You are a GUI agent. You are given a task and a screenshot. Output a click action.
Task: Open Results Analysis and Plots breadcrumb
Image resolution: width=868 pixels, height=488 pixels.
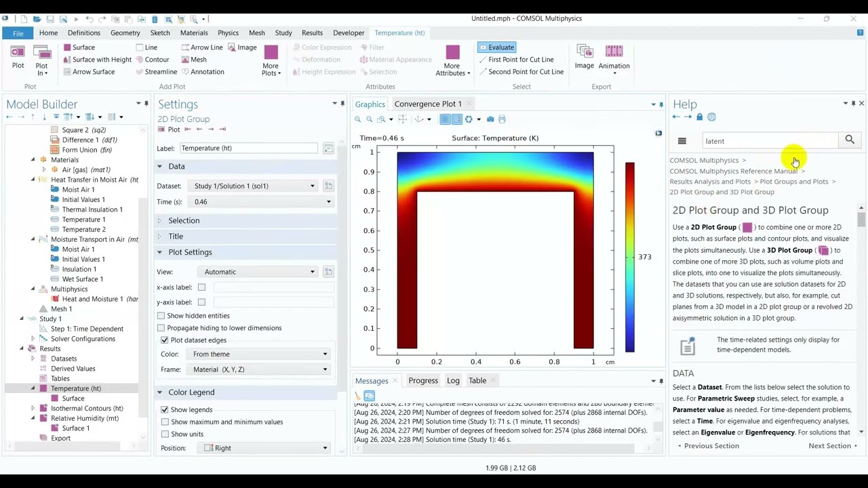710,182
